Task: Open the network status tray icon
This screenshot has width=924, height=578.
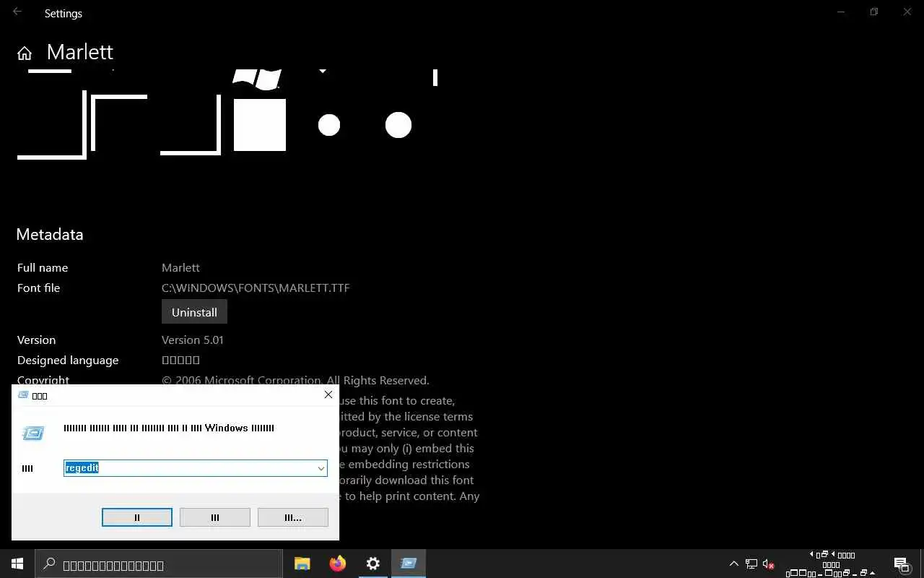Action: (751, 564)
